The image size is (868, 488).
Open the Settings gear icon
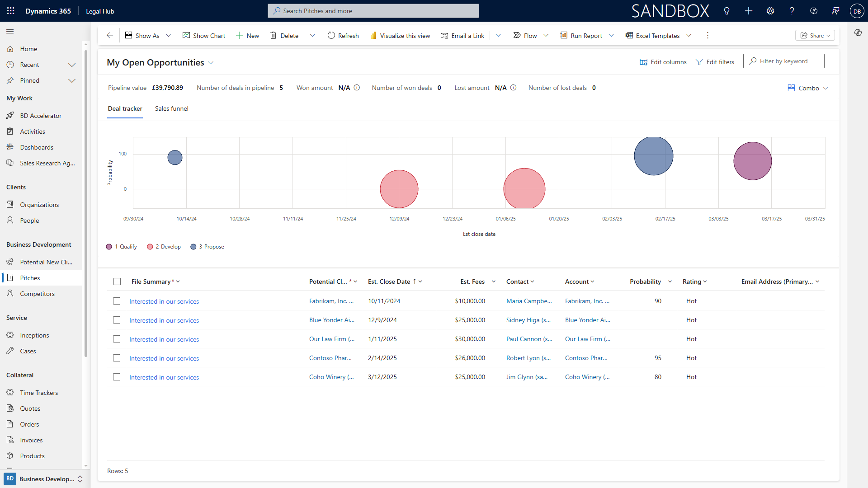tap(770, 11)
